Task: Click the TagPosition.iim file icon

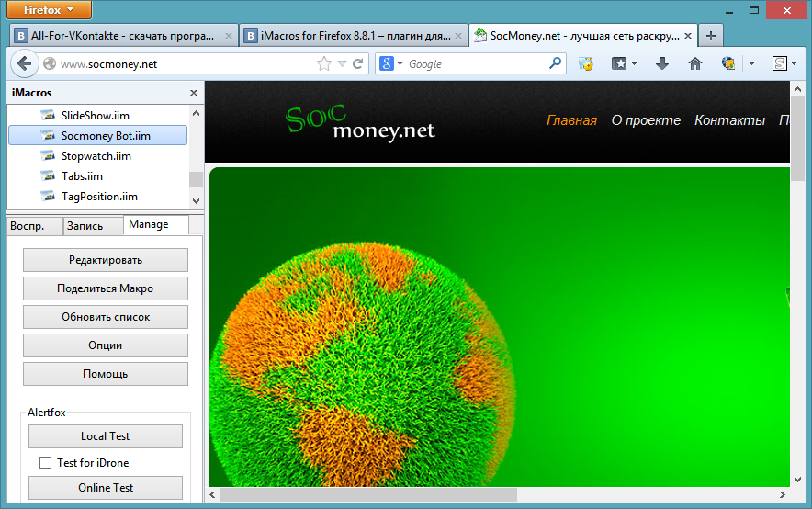Action: 48,196
